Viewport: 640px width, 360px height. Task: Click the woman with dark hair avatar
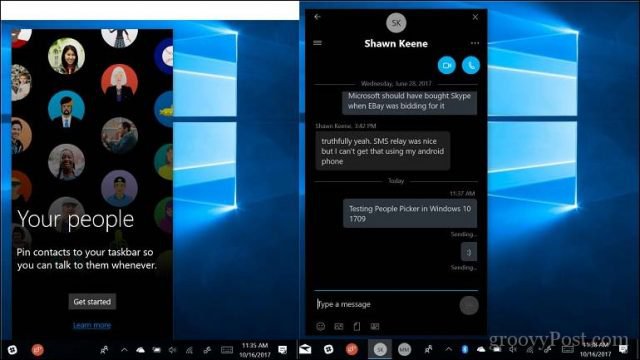coord(67,56)
